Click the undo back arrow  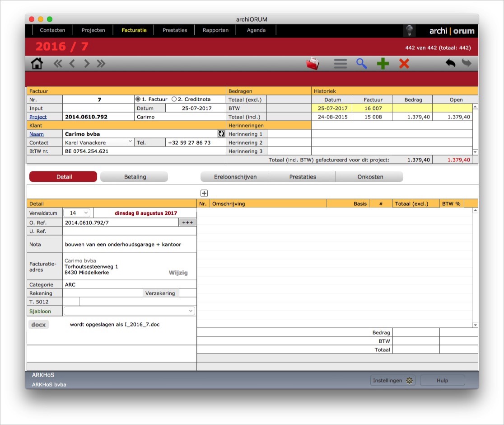(450, 63)
